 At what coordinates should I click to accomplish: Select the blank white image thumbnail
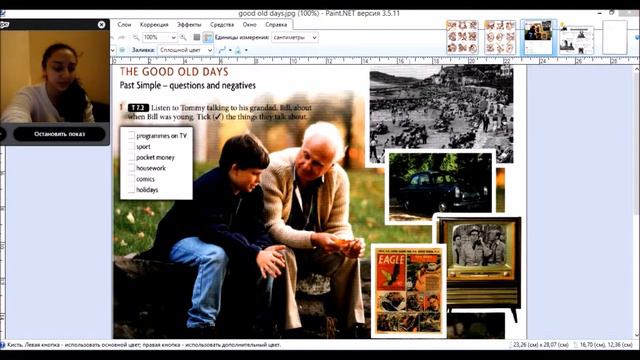(615, 38)
